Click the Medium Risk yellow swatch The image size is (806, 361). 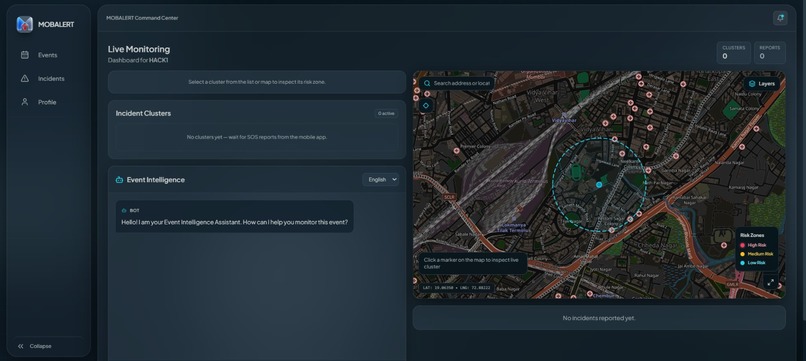pyautogui.click(x=742, y=254)
